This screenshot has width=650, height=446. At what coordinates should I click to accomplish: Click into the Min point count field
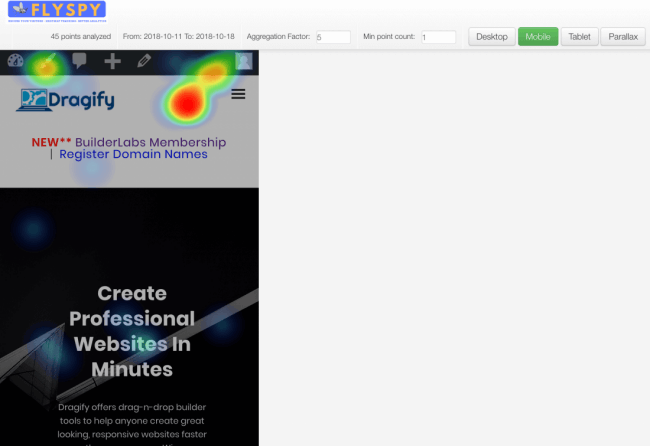click(437, 37)
